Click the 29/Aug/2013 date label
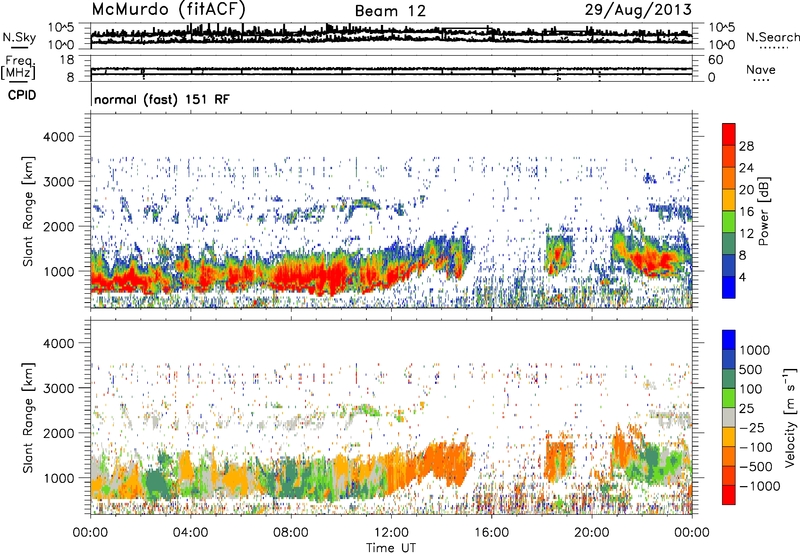The height and width of the screenshot is (554, 800). [x=638, y=9]
